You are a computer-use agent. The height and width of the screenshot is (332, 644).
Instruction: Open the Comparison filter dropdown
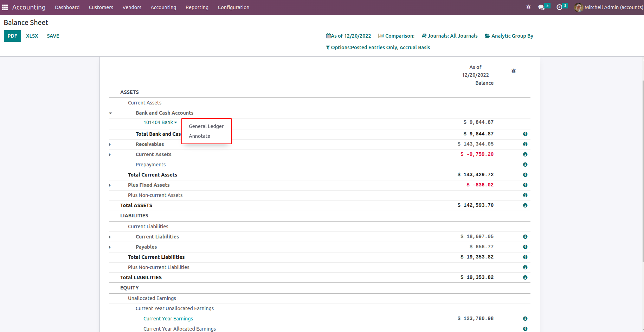[x=396, y=36]
